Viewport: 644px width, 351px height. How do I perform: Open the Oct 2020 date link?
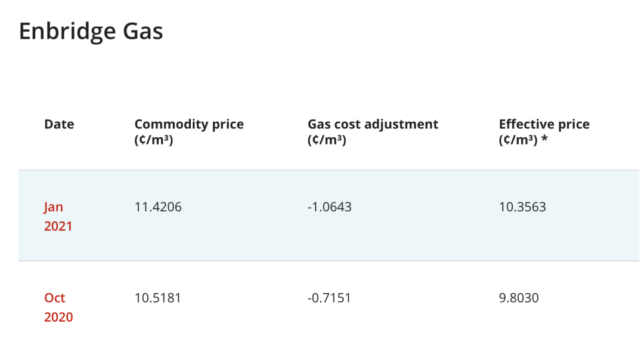[58, 307]
